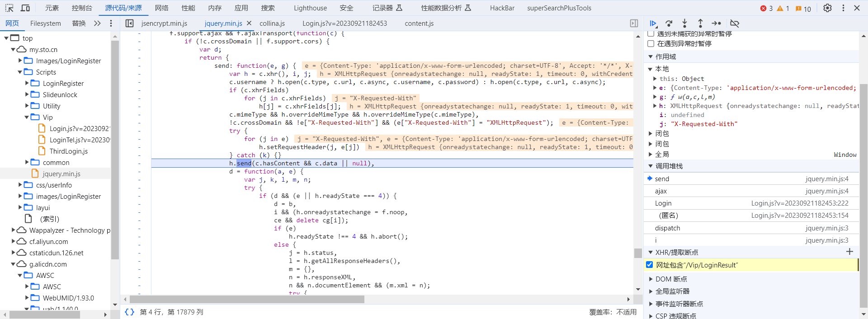868x319 pixels.
Task: Switch to the 控制台 Console tab
Action: [82, 8]
